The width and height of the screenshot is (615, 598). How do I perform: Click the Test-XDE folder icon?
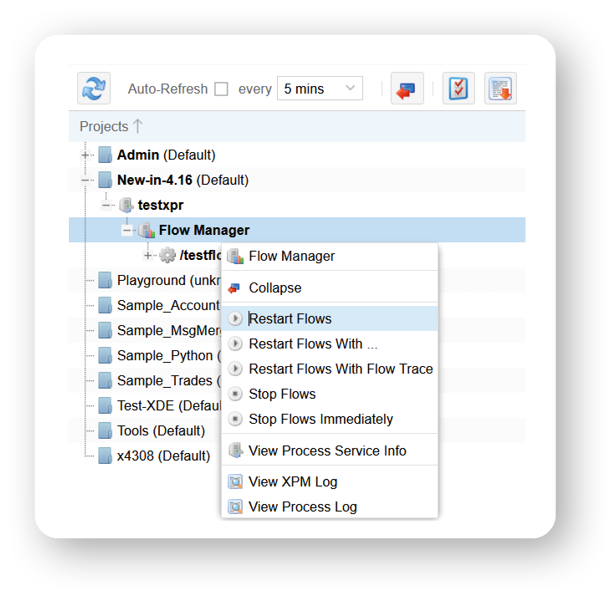(x=105, y=406)
